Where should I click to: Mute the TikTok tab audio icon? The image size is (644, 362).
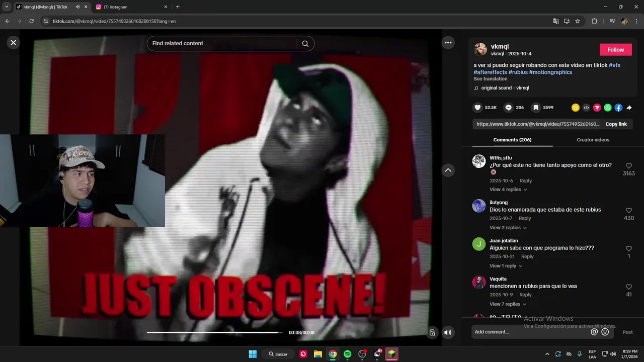(x=77, y=7)
